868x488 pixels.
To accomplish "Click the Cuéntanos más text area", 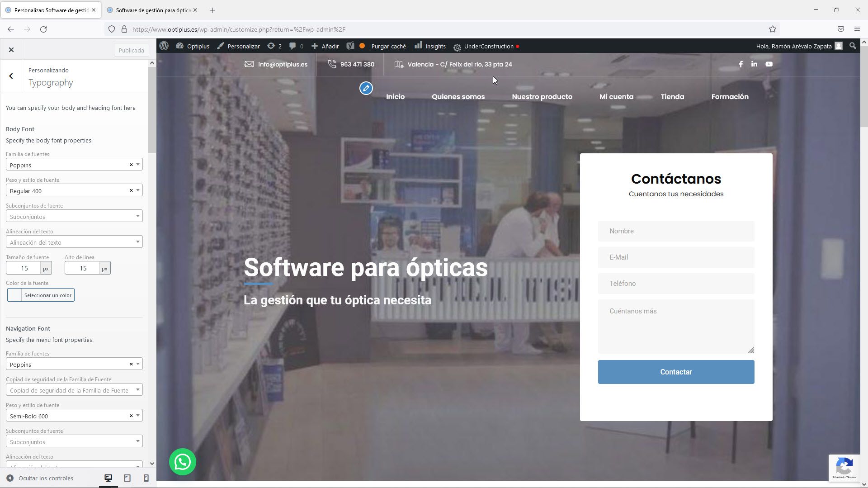I will 676,327.
